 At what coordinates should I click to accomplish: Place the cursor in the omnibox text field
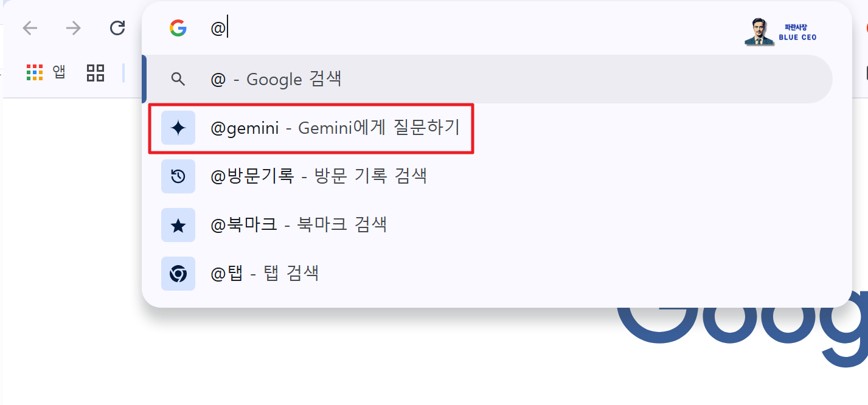(x=365, y=27)
